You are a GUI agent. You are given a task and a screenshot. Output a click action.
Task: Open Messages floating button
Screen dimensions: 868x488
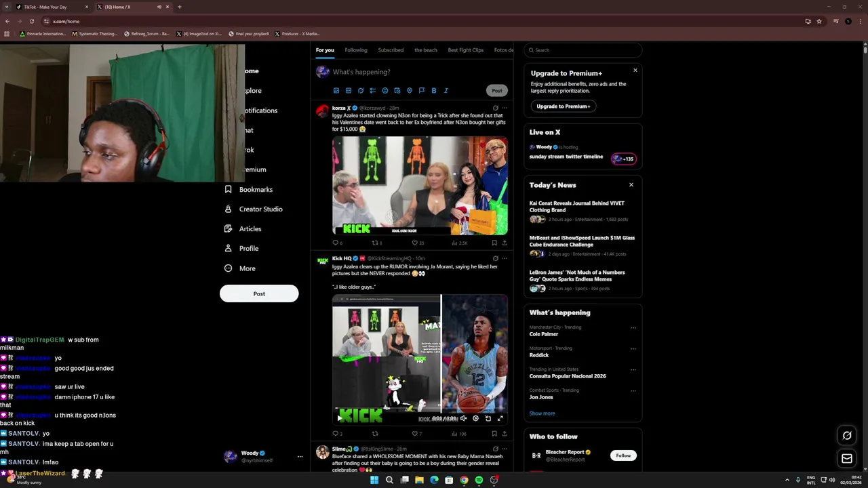[847, 459]
